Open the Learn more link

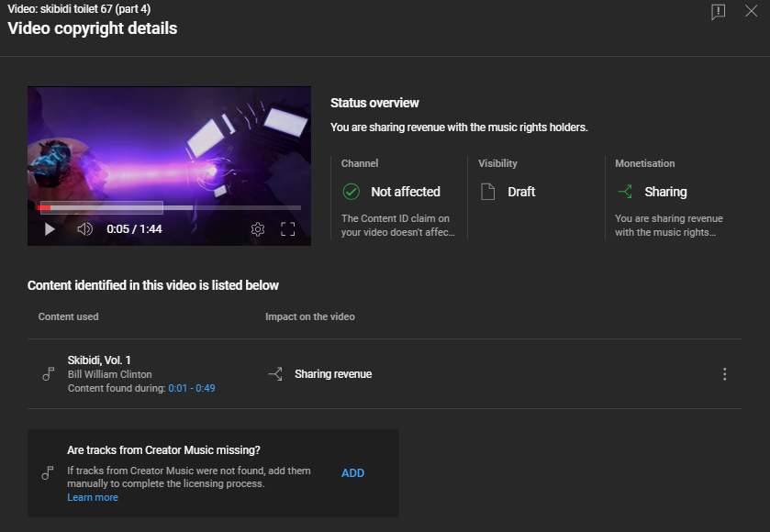[x=93, y=497]
